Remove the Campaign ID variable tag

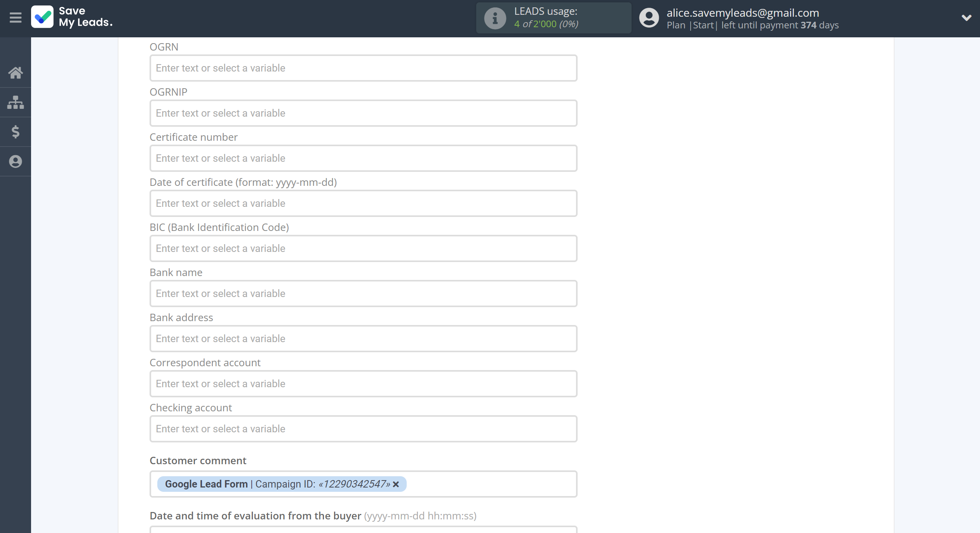[x=396, y=484]
